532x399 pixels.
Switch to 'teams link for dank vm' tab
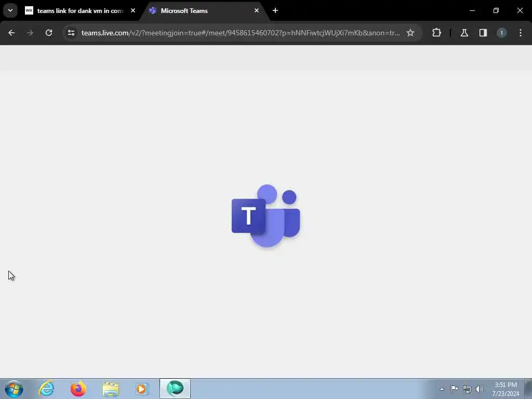pyautogui.click(x=75, y=11)
